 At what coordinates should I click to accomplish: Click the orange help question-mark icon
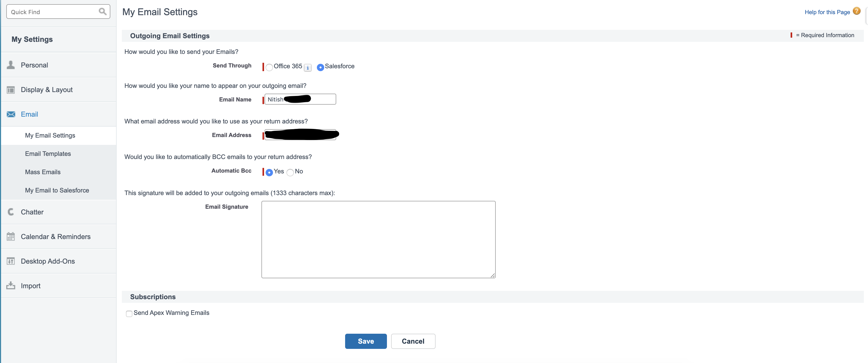pos(856,11)
